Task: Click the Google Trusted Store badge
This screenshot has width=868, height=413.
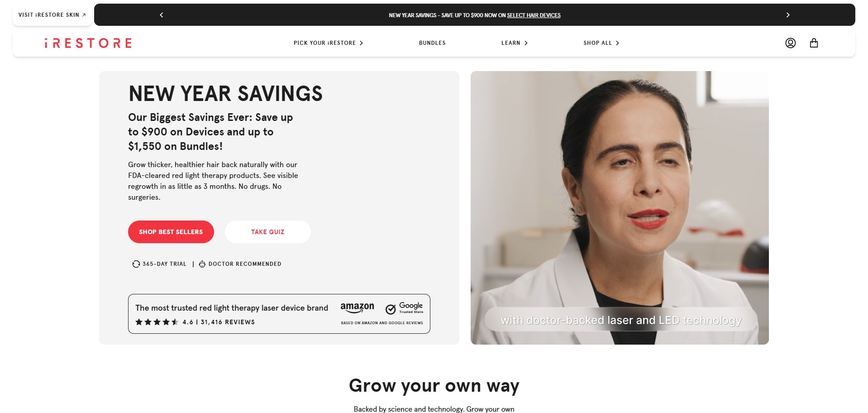Action: coord(404,308)
